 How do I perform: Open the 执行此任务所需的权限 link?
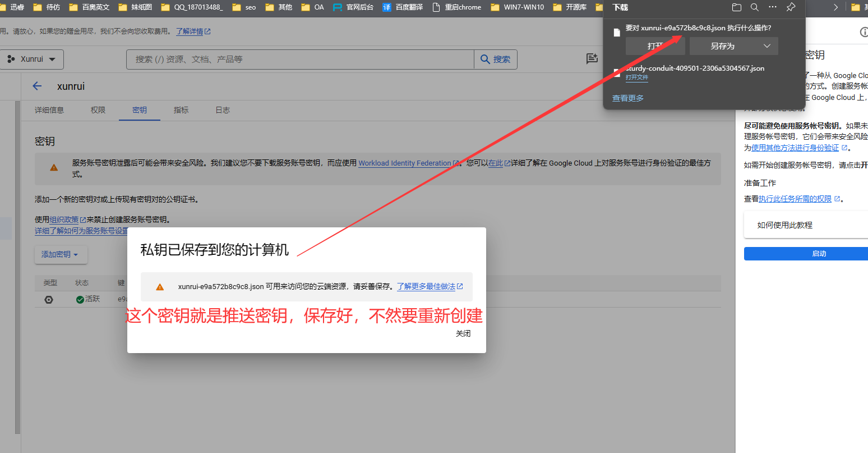point(800,199)
